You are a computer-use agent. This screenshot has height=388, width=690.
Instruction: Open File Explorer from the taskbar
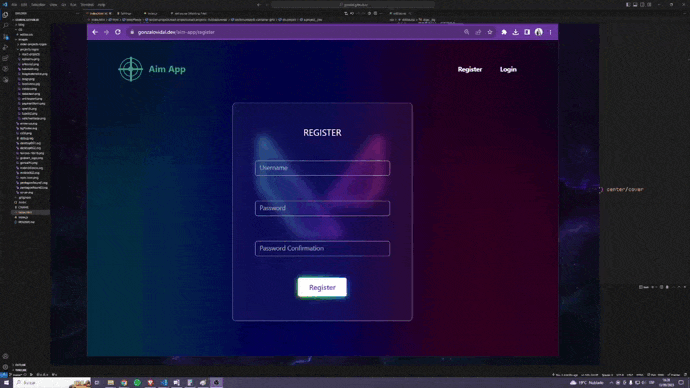(x=110, y=383)
